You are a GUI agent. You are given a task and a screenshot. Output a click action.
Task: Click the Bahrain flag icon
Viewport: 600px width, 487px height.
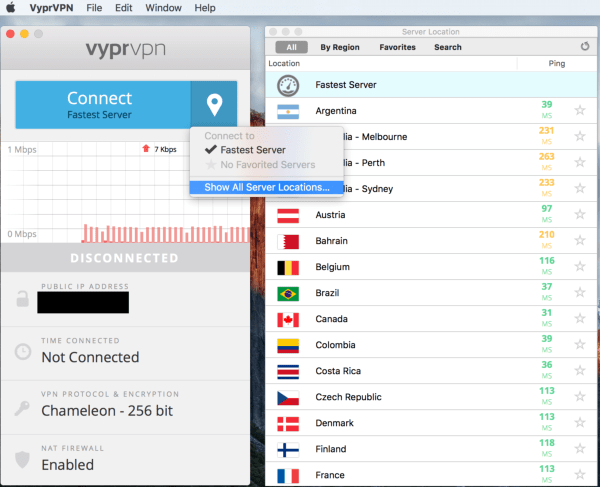click(x=288, y=242)
